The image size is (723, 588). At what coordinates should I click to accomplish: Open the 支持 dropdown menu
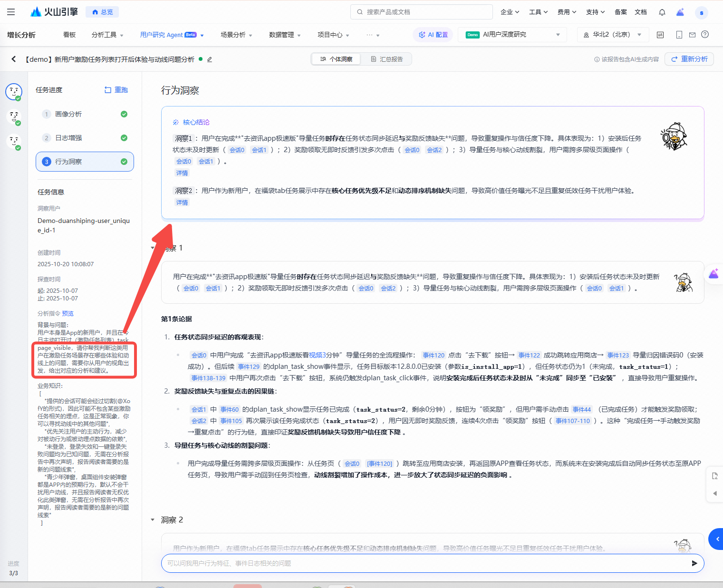pyautogui.click(x=595, y=12)
